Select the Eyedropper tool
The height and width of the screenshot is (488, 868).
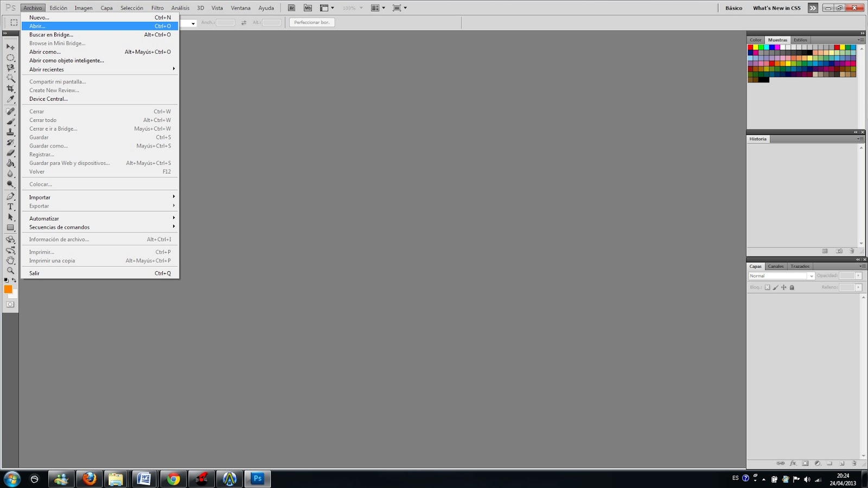pos(10,99)
